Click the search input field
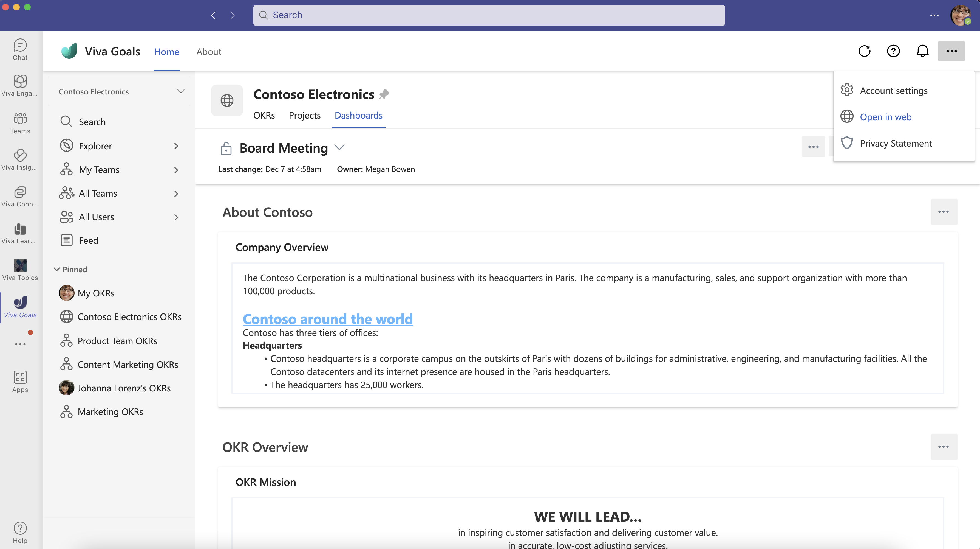The image size is (980, 549). point(489,15)
